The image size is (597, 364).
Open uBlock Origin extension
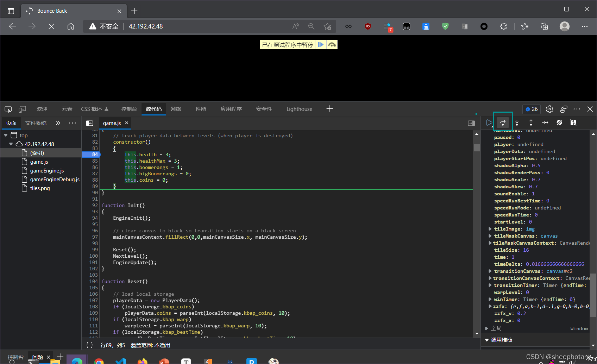click(368, 26)
